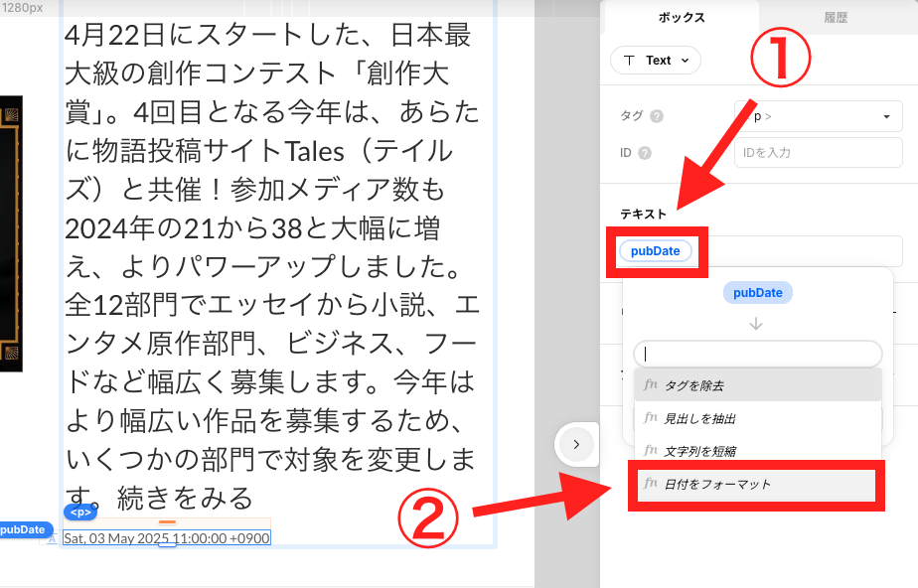Click the fn icon beside 見出しを抽出
Screen dimensions: 918x588
click(x=651, y=418)
